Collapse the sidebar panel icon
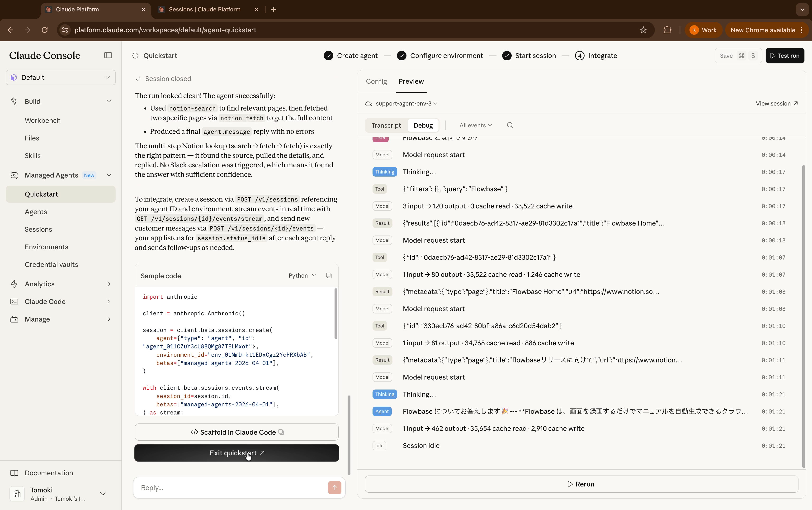This screenshot has width=812, height=510. (108, 55)
